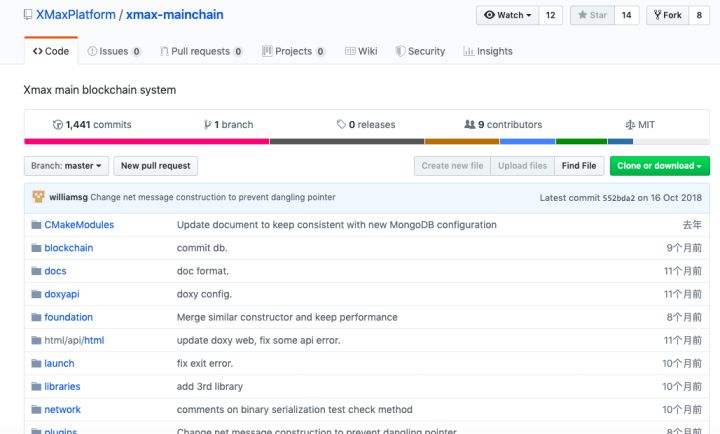The image size is (720, 434).
Task: Open the Pull requests tab
Action: coord(201,51)
